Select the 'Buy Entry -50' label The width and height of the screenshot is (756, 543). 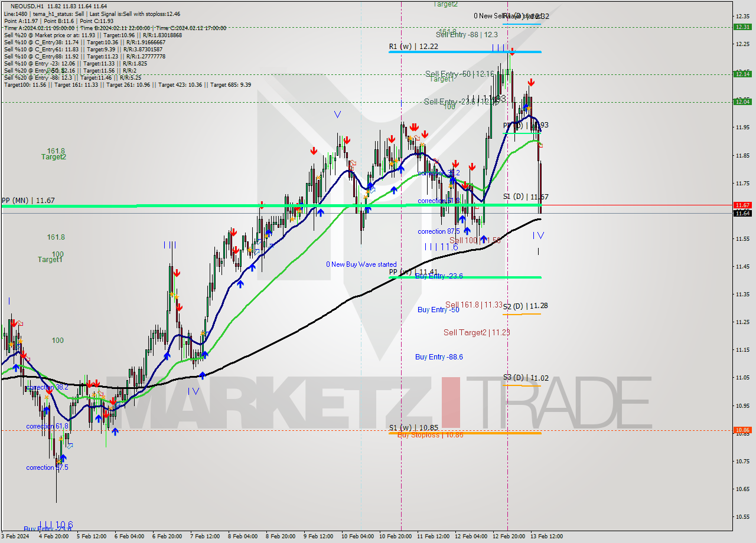[x=438, y=310]
